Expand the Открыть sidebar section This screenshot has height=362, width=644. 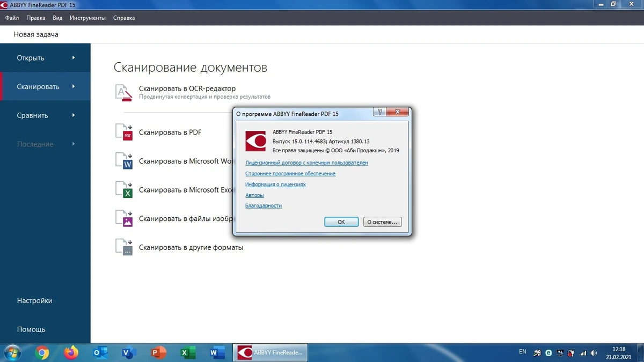pos(45,58)
